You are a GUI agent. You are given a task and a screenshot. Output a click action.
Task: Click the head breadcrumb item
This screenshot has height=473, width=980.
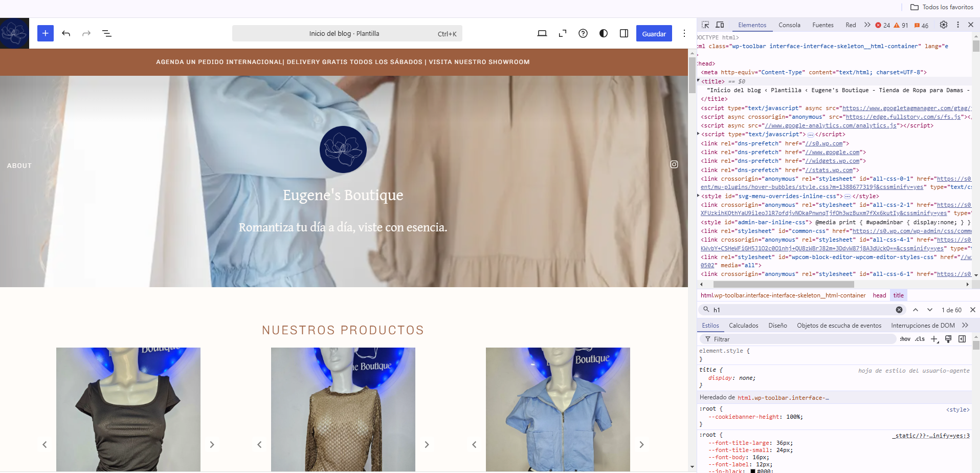click(x=879, y=295)
